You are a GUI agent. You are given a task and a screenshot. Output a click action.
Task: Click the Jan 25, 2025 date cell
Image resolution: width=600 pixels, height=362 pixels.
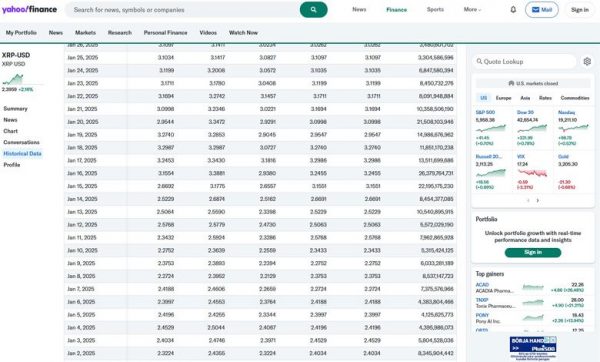pyautogui.click(x=83, y=57)
